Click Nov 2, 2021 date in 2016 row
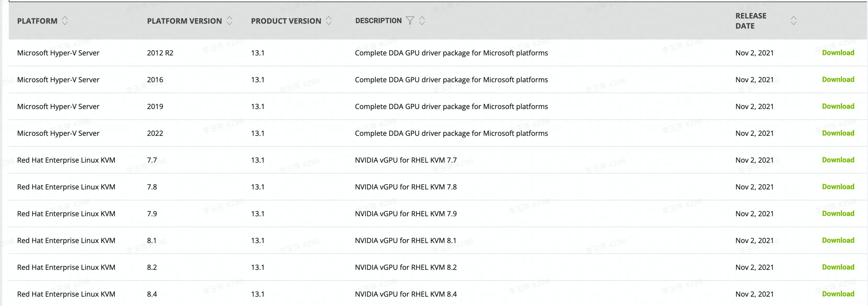 pos(754,79)
